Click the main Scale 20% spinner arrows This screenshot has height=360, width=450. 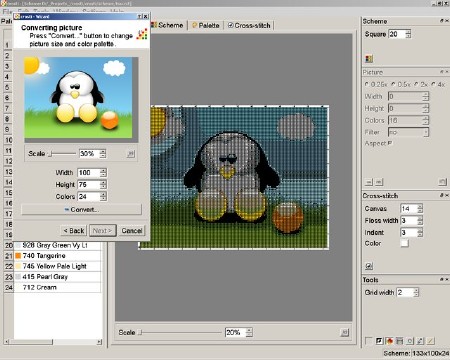[249, 332]
